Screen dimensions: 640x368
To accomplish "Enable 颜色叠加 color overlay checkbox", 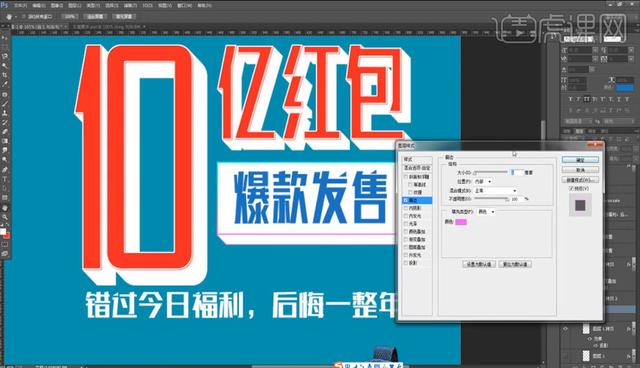I will tap(406, 231).
